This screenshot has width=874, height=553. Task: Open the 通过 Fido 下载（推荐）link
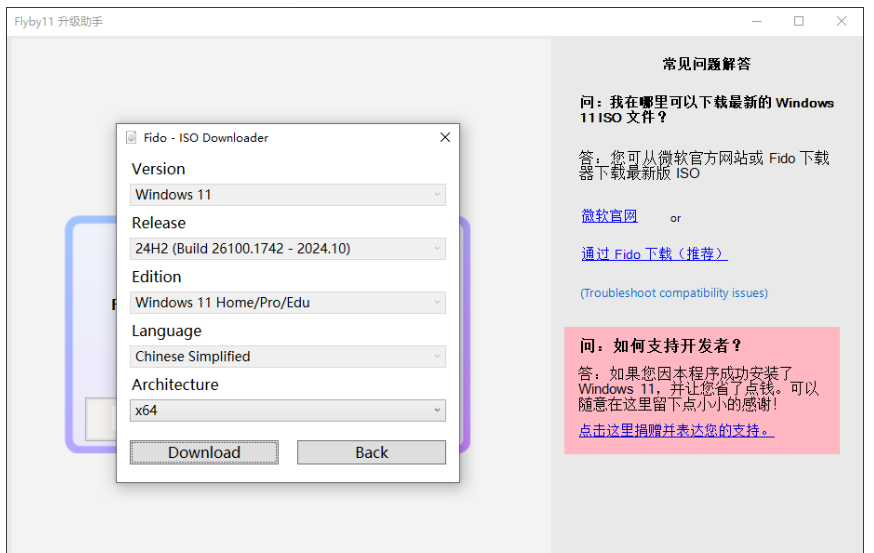[654, 254]
